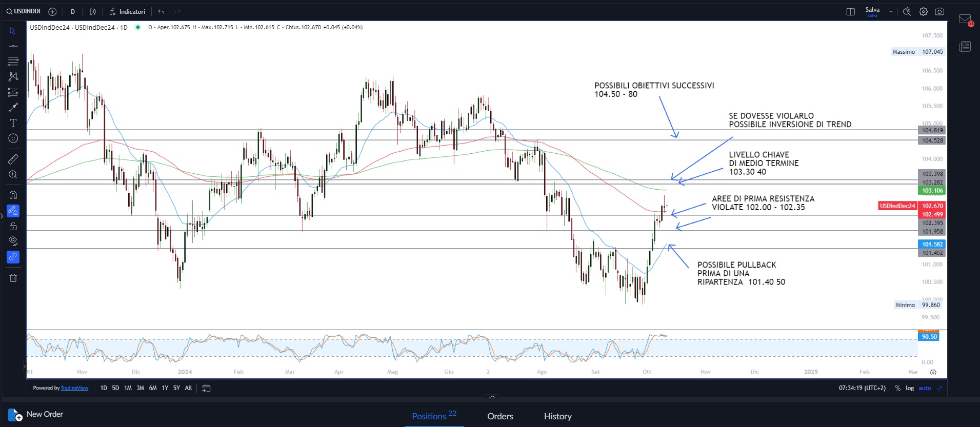The image size is (980, 427).
Task: Open the mail inbox with 51 notifications
Action: 965,19
